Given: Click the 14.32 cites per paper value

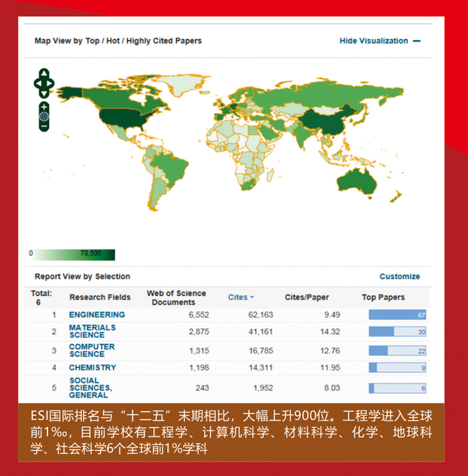Looking at the screenshot, I should [x=330, y=332].
